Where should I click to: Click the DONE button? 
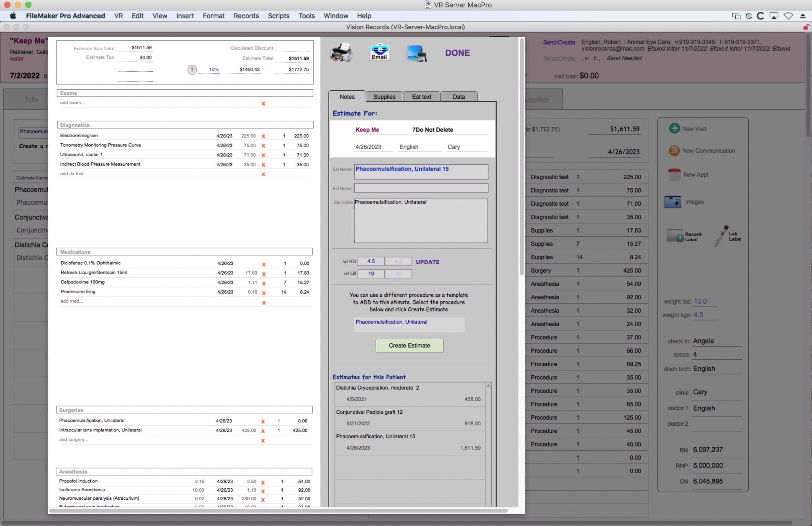click(x=457, y=53)
